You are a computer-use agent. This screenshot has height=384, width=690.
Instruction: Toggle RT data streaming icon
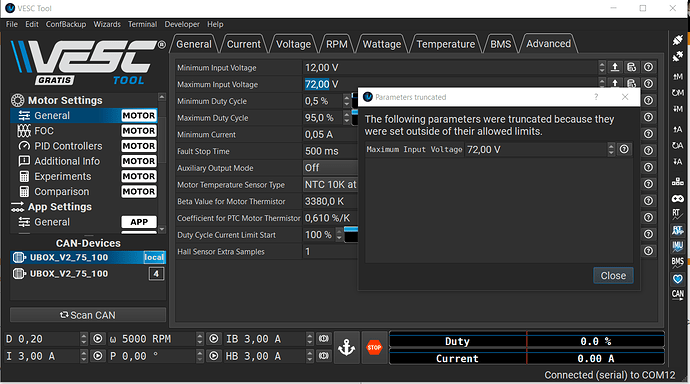tap(678, 214)
